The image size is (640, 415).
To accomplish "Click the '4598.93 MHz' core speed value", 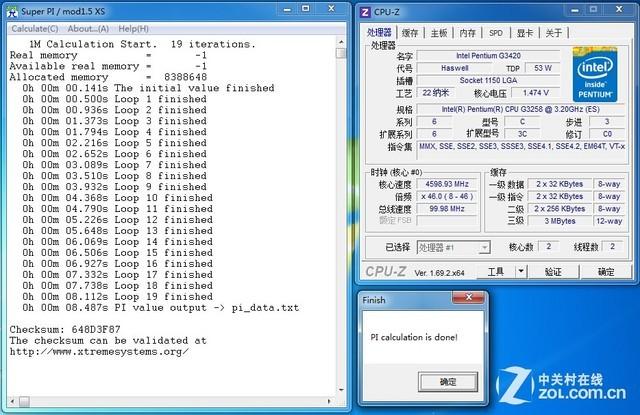I will pos(447,184).
